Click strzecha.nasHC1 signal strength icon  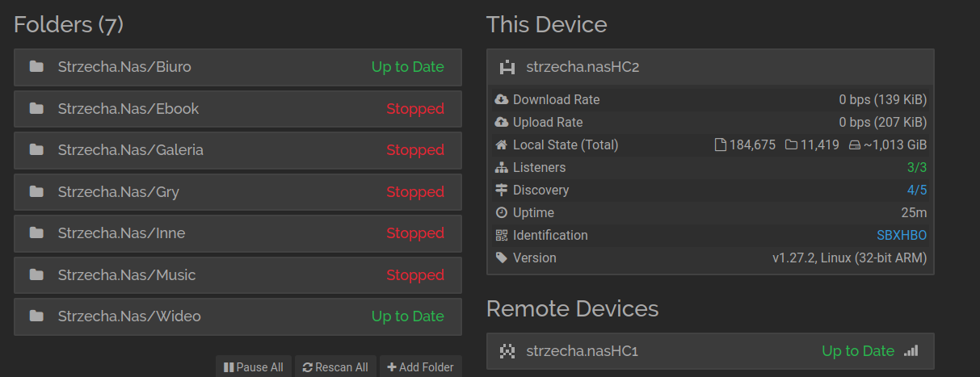click(x=911, y=351)
